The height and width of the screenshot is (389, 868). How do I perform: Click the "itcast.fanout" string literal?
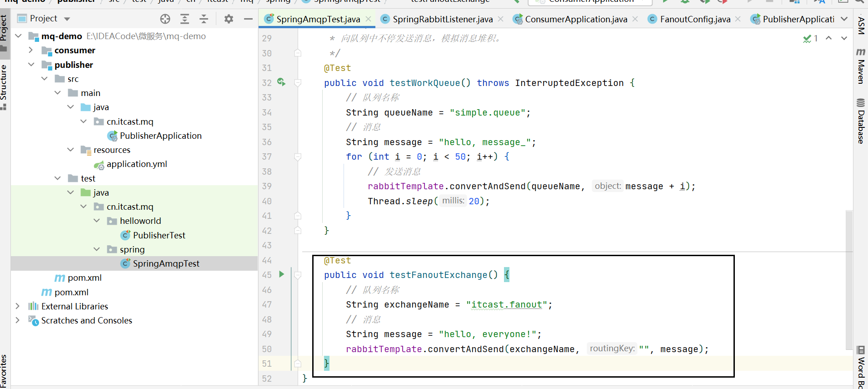pos(507,304)
